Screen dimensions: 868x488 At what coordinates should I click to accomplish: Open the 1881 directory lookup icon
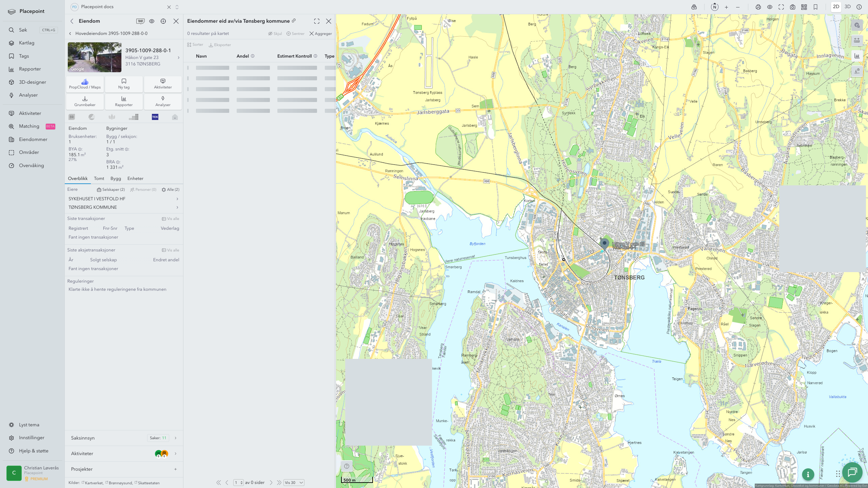(x=140, y=21)
